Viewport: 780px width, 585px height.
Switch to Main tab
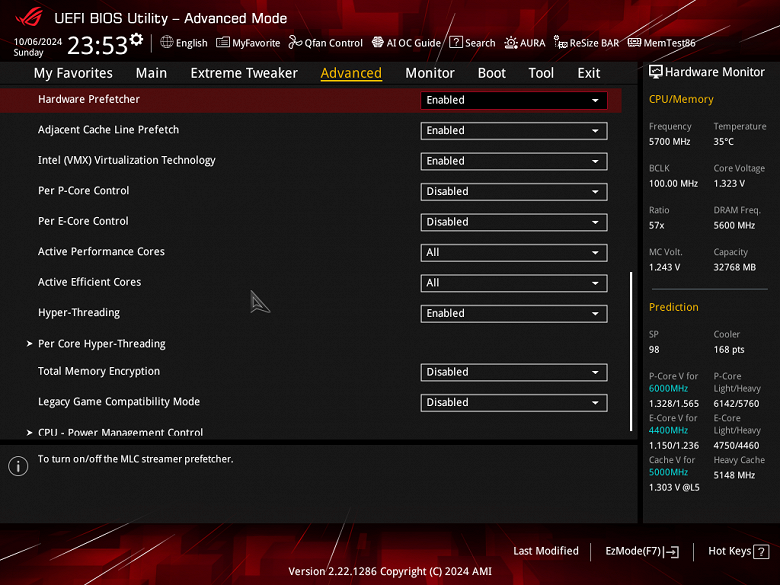pos(151,73)
